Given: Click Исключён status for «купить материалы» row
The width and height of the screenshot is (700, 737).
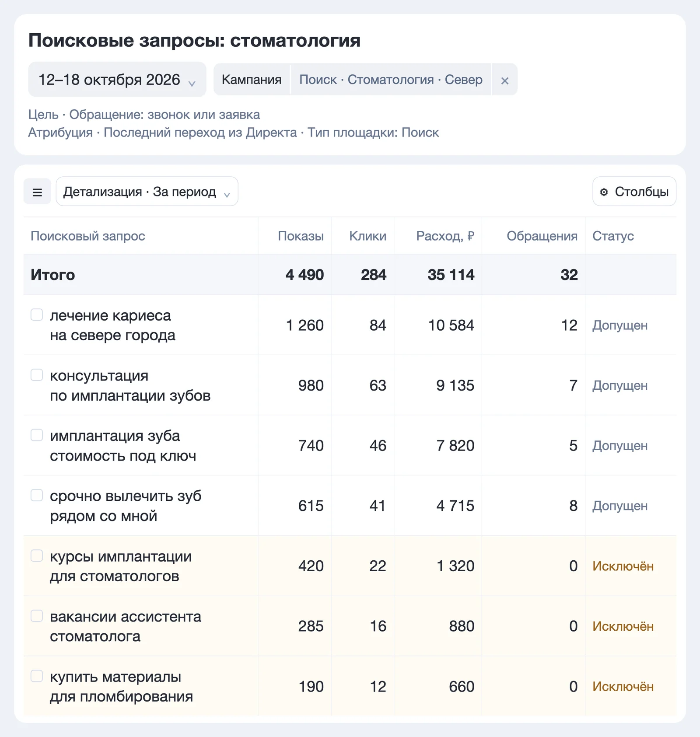Looking at the screenshot, I should pyautogui.click(x=623, y=687).
